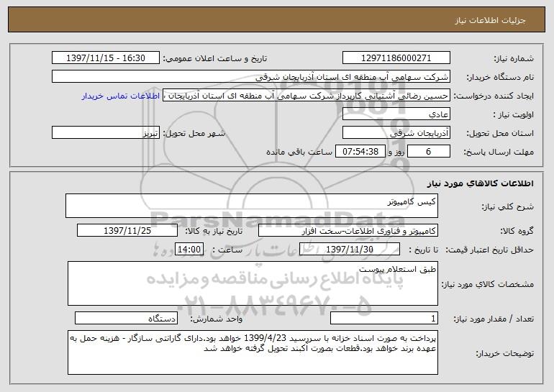Click the نام دستگاه خریدار label
The width and height of the screenshot is (554, 392).
click(500, 78)
